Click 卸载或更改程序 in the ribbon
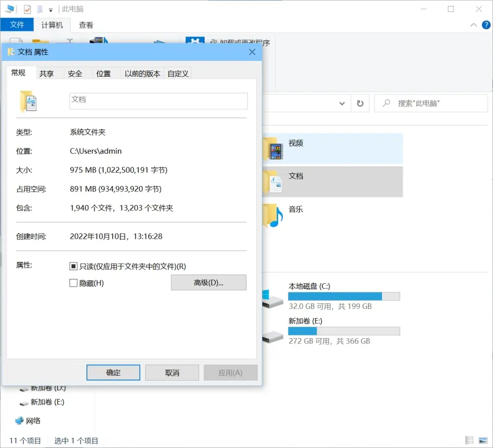The image size is (493, 448). [x=241, y=42]
